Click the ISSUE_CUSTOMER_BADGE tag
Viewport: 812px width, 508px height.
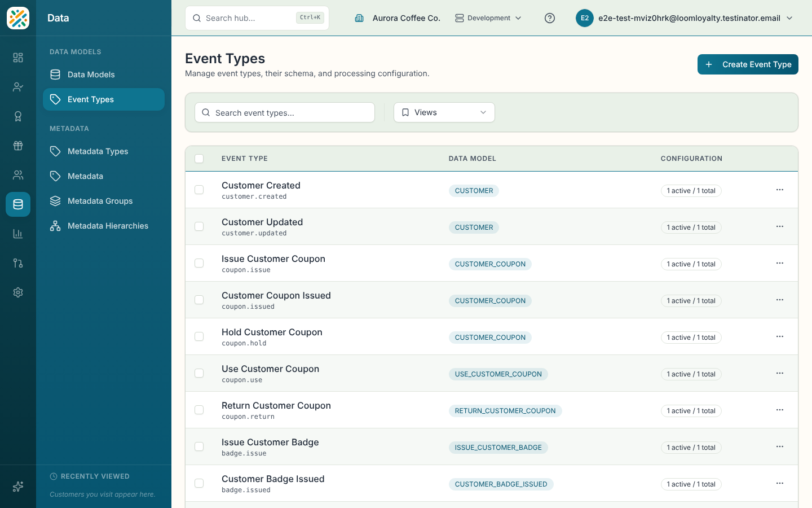click(498, 448)
